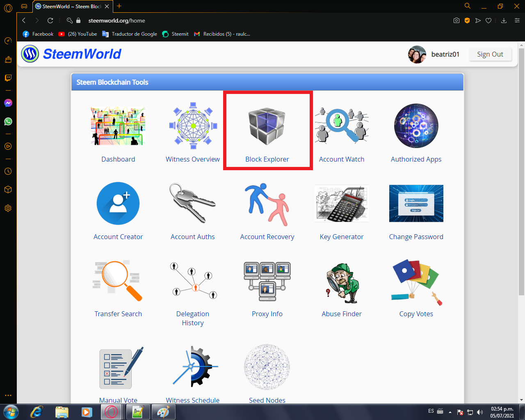This screenshot has height=420, width=525.
Task: Open Paint from the taskbar
Action: (x=163, y=412)
